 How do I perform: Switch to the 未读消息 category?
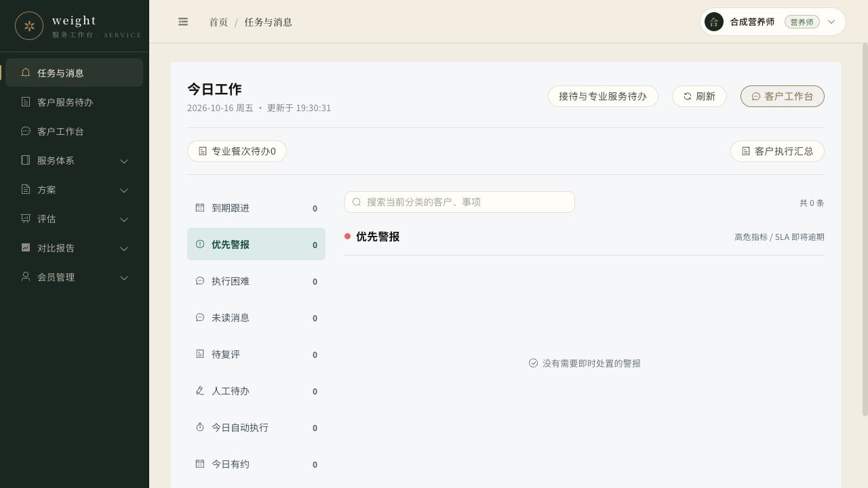(x=256, y=318)
